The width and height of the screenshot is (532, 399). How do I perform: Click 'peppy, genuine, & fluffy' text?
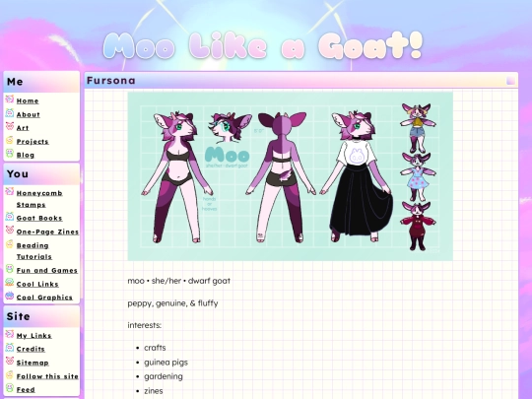172,303
